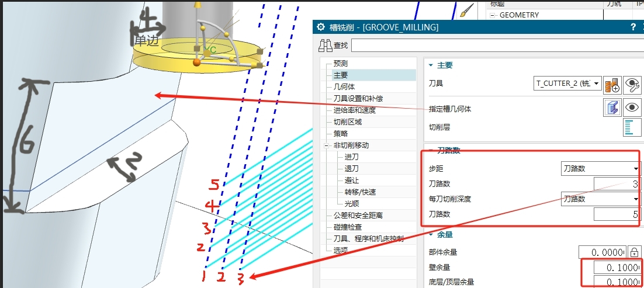Click the 刀轨 column header
Image resolution: width=644 pixels, height=288 pixels.
[x=614, y=4]
